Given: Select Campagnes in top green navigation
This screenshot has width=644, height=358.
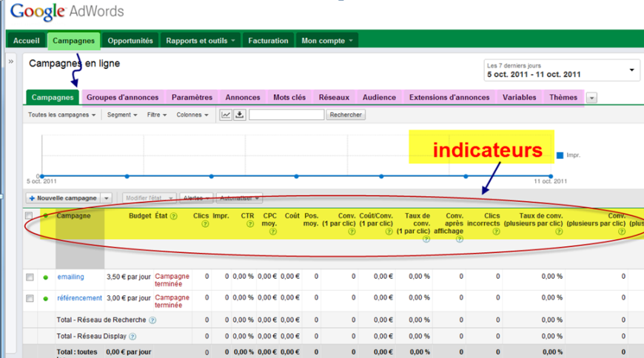Looking at the screenshot, I should pyautogui.click(x=73, y=41).
